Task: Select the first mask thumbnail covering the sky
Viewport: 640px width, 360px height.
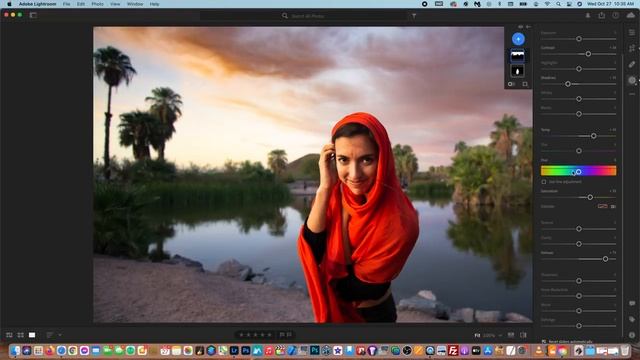Action: tap(518, 56)
